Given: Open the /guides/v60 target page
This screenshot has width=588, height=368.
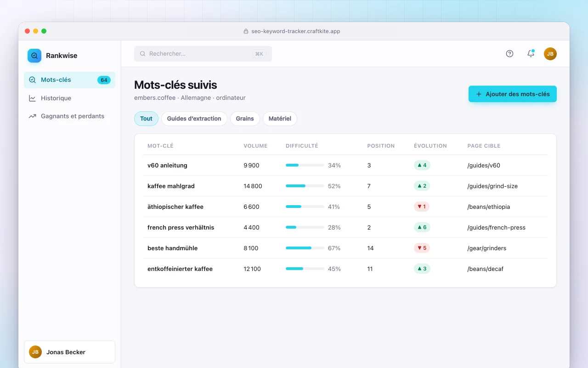Looking at the screenshot, I should click(484, 165).
